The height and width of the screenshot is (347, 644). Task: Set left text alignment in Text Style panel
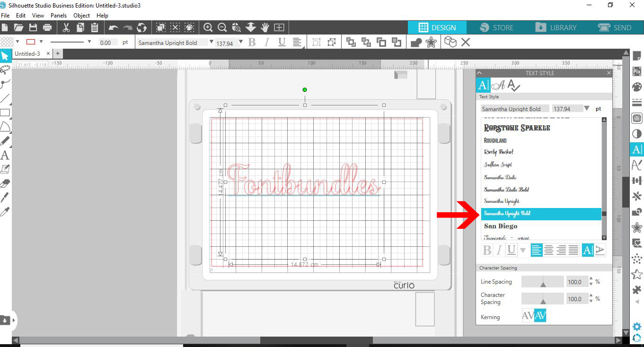[x=537, y=250]
